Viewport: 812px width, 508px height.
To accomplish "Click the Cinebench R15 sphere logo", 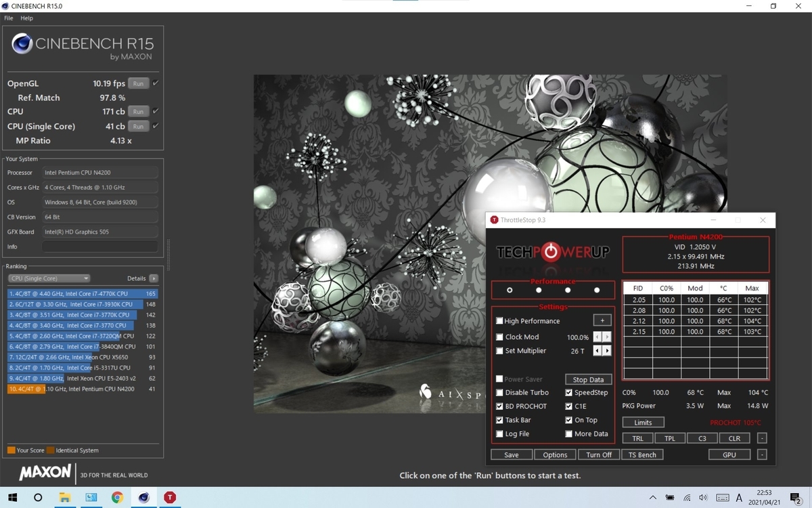I will point(22,45).
